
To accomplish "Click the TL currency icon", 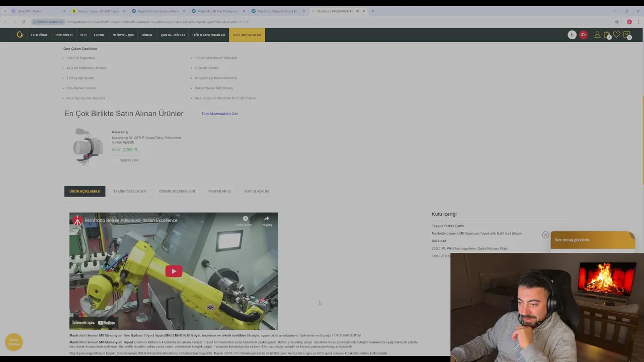I will click(572, 35).
